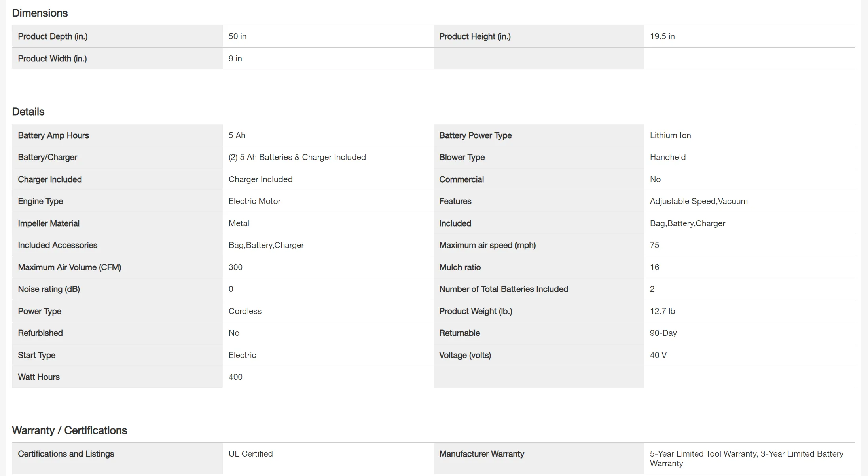Click the Warranty / Certifications heading
The height and width of the screenshot is (476, 868).
pos(69,430)
